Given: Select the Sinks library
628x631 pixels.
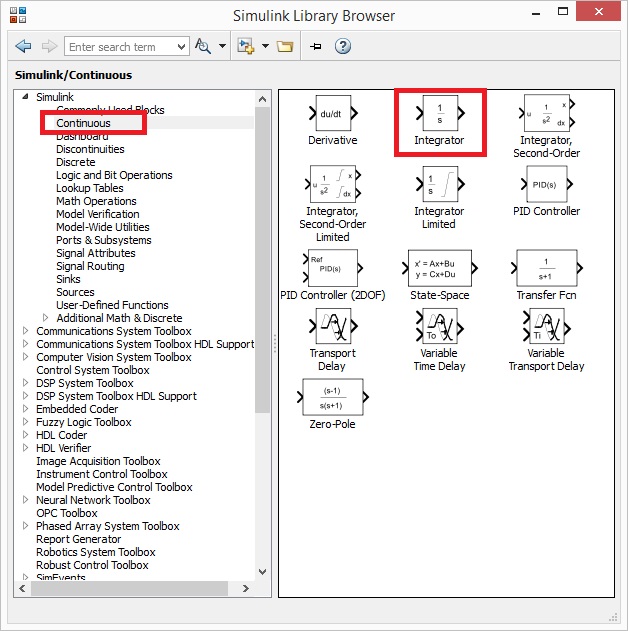Looking at the screenshot, I should [x=68, y=279].
